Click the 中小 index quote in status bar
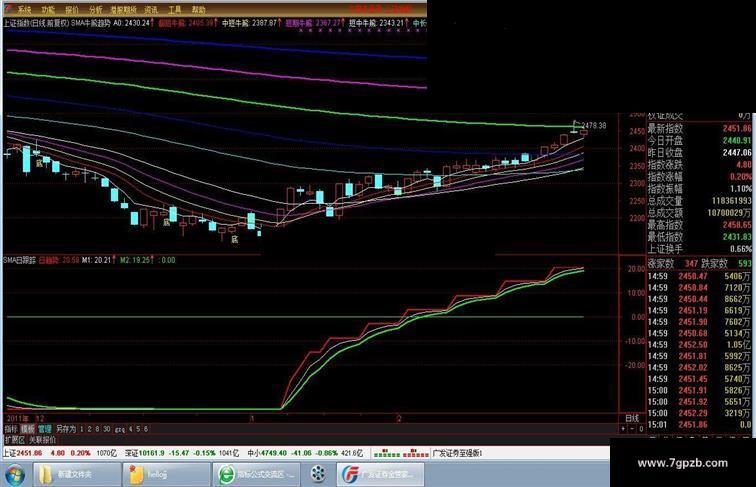 305,453
